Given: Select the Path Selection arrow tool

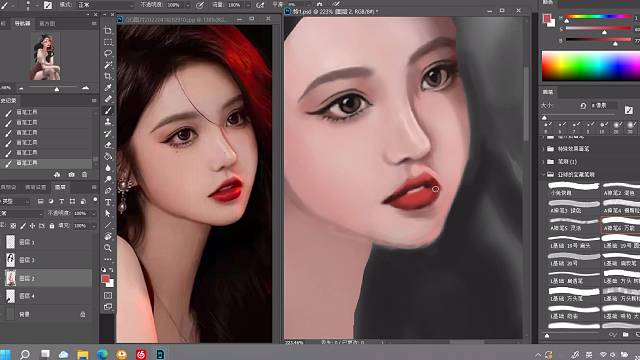Looking at the screenshot, I should (x=108, y=213).
